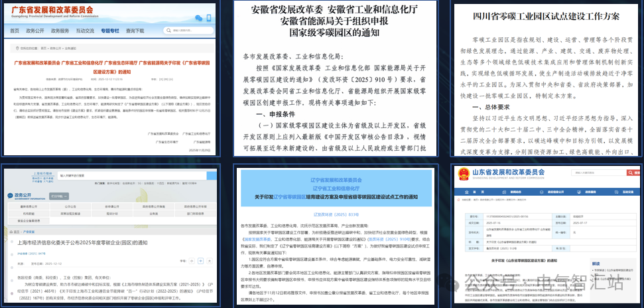
Task: Click the mobile phone icon on the Guangdong page
Action: [209, 18]
